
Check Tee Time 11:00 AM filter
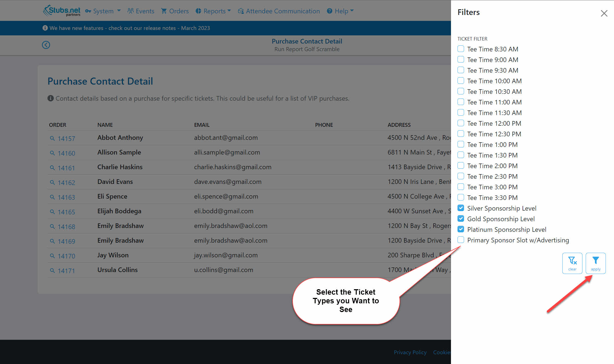461,102
